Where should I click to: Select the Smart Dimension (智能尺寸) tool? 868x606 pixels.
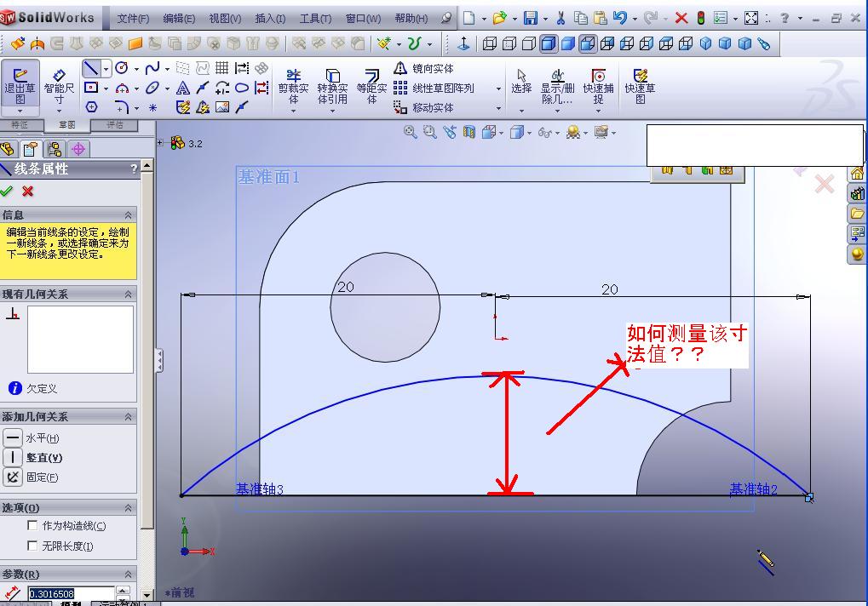pyautogui.click(x=59, y=86)
